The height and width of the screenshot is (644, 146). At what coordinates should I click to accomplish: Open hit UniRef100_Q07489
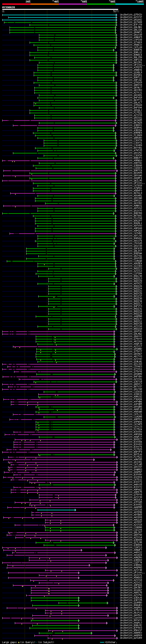131,22
